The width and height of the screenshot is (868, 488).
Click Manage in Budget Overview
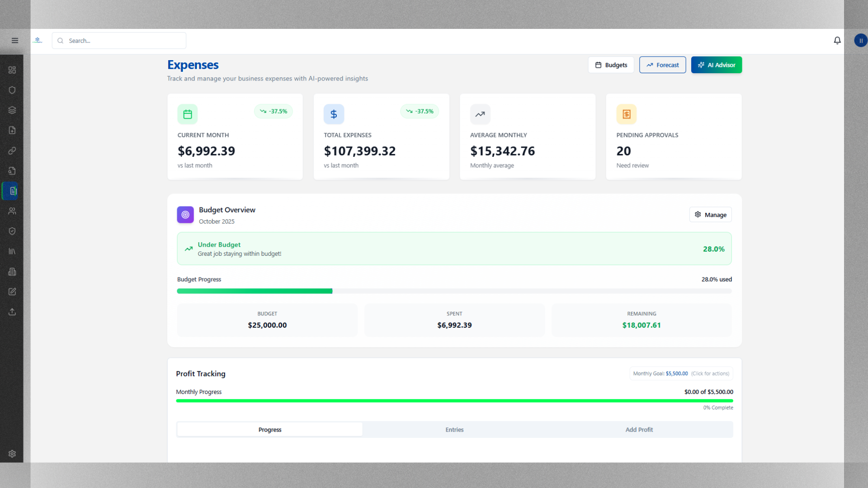710,214
